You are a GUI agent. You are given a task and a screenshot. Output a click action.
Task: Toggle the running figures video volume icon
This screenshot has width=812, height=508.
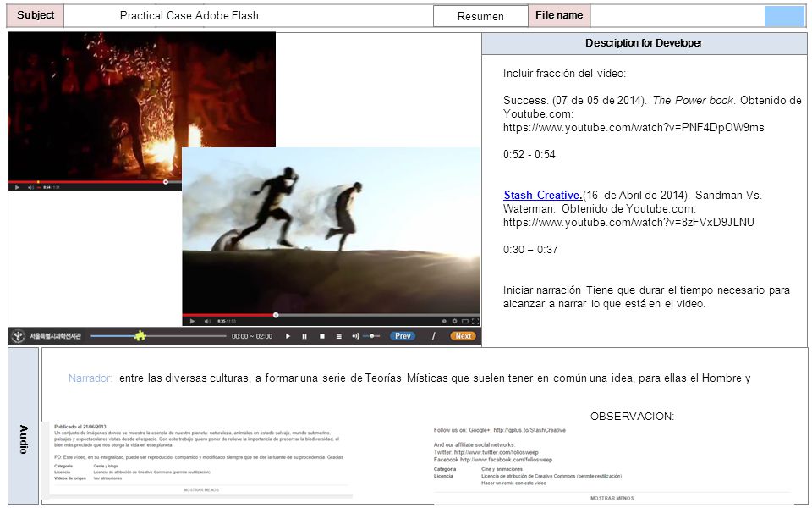coord(207,322)
